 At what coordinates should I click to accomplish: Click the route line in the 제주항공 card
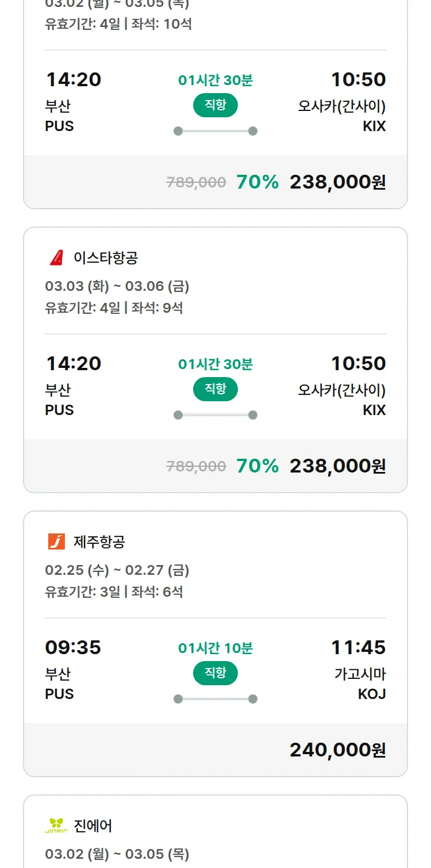215,699
